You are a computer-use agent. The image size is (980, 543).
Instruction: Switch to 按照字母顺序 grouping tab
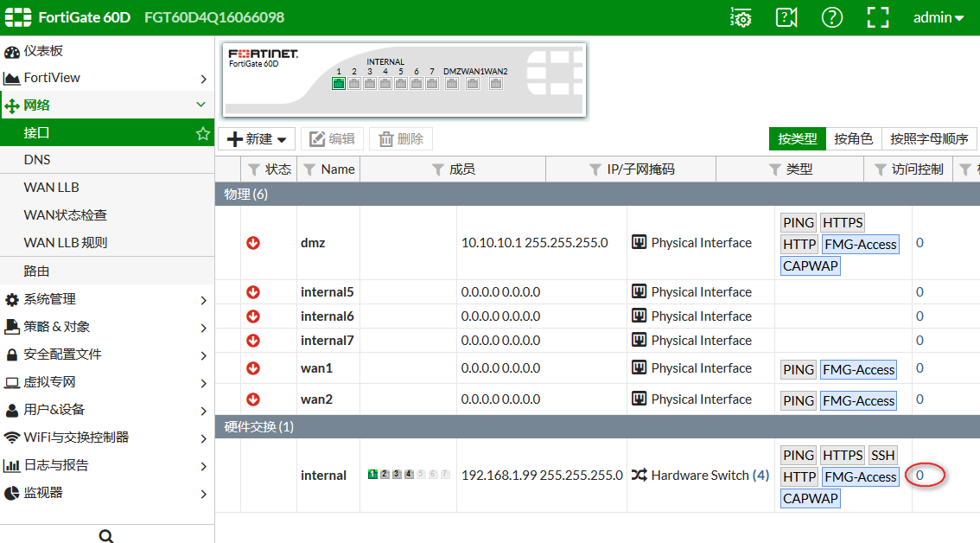point(929,139)
